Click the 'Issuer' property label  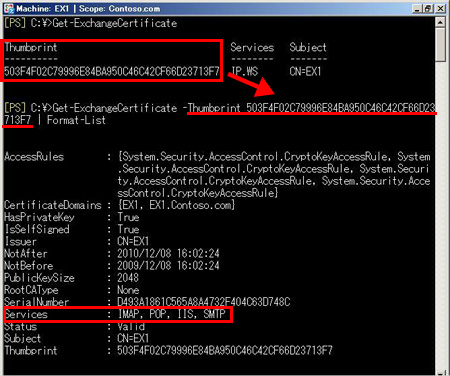21,241
